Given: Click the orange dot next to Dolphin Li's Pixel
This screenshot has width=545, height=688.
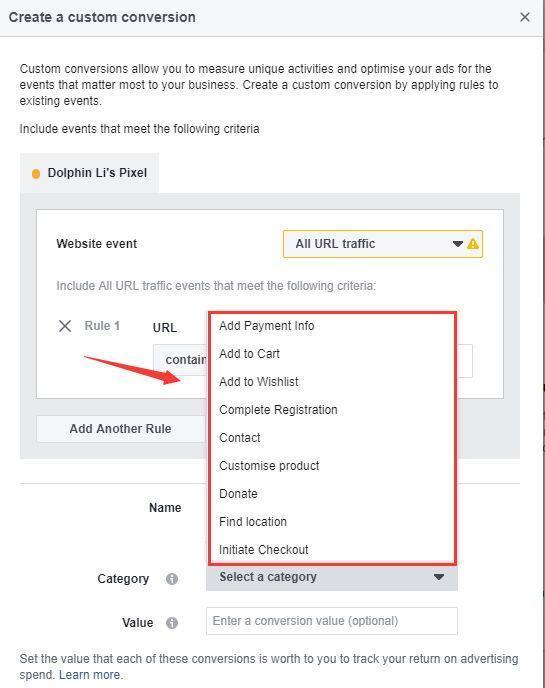Looking at the screenshot, I should [36, 174].
